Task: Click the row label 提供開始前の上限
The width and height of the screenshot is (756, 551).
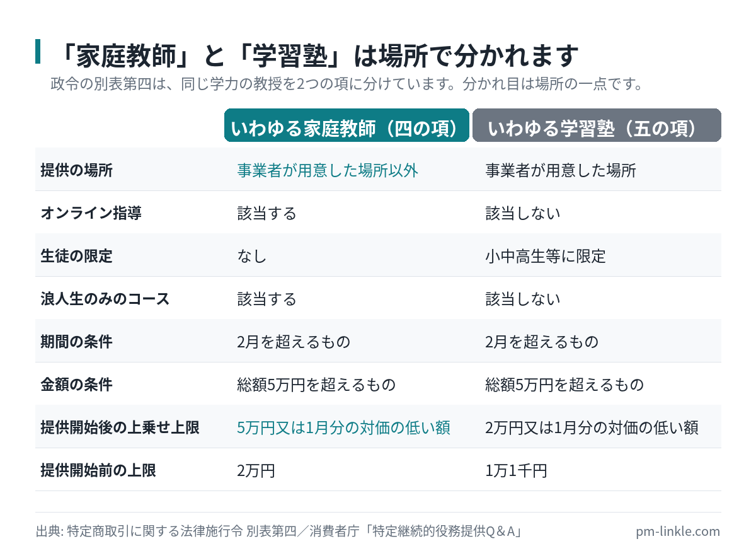Action: (x=98, y=470)
